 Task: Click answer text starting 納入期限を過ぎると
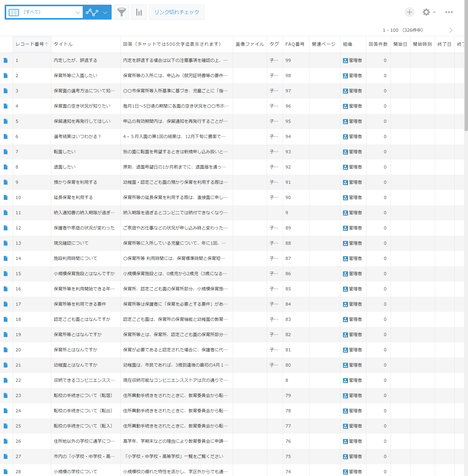(175, 213)
